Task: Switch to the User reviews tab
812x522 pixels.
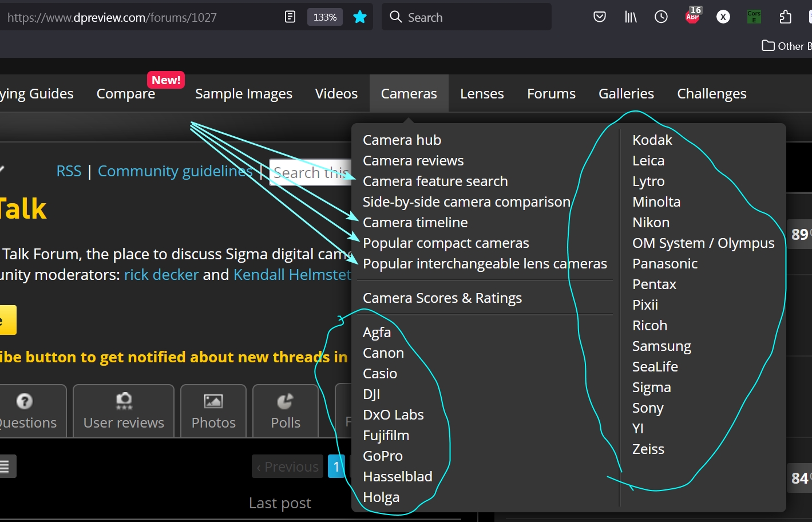Action: 124,412
